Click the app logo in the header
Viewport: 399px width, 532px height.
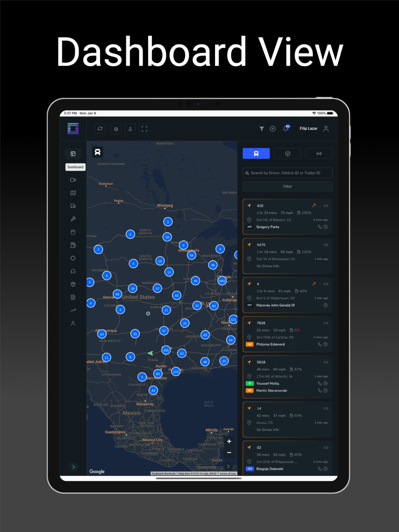pyautogui.click(x=73, y=128)
